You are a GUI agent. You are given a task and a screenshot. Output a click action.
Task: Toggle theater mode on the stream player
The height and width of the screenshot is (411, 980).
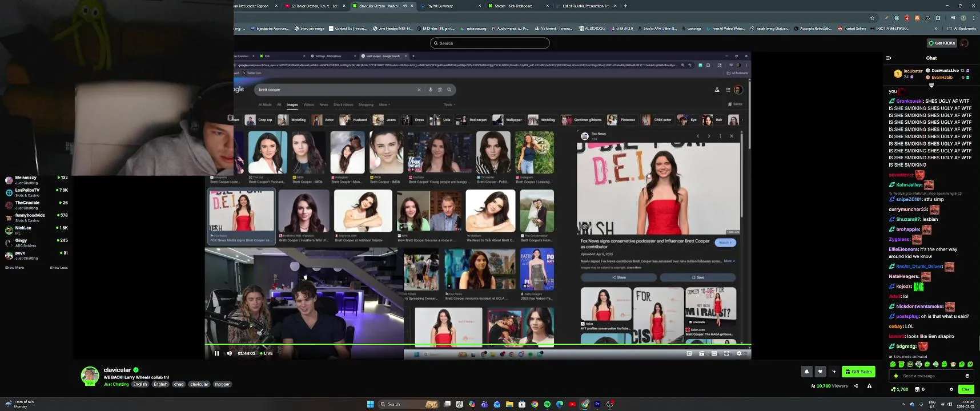click(x=714, y=353)
